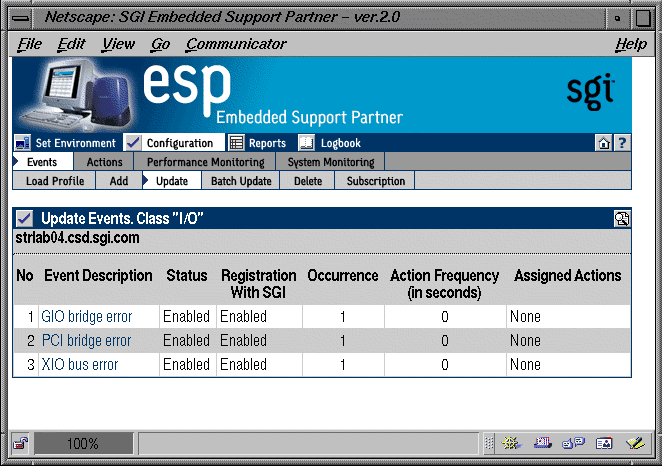The width and height of the screenshot is (662, 466).
Task: Click the Registration With SGI column header
Action: [x=258, y=284]
